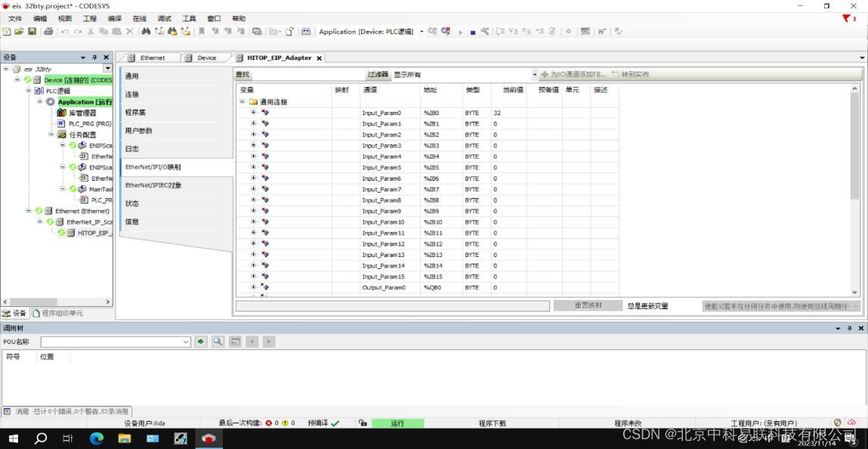This screenshot has height=449, width=868.
Task: Click the task configuration icon in tree
Action: (x=61, y=135)
